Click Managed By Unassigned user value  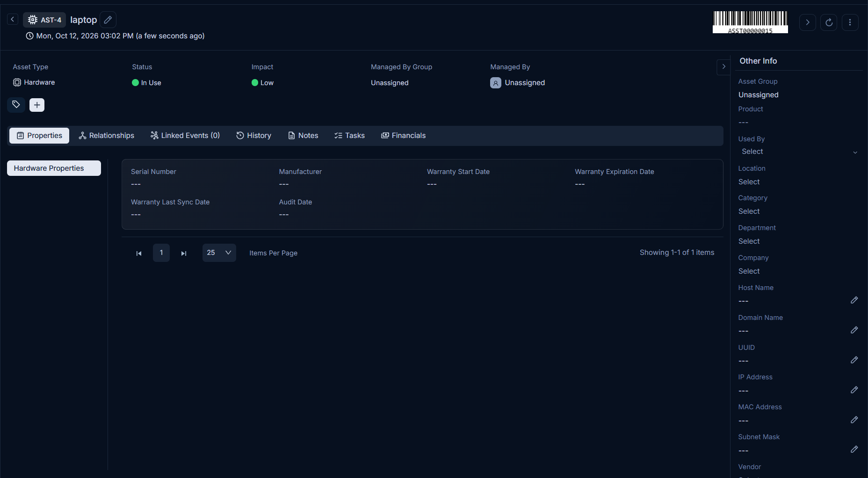click(518, 83)
